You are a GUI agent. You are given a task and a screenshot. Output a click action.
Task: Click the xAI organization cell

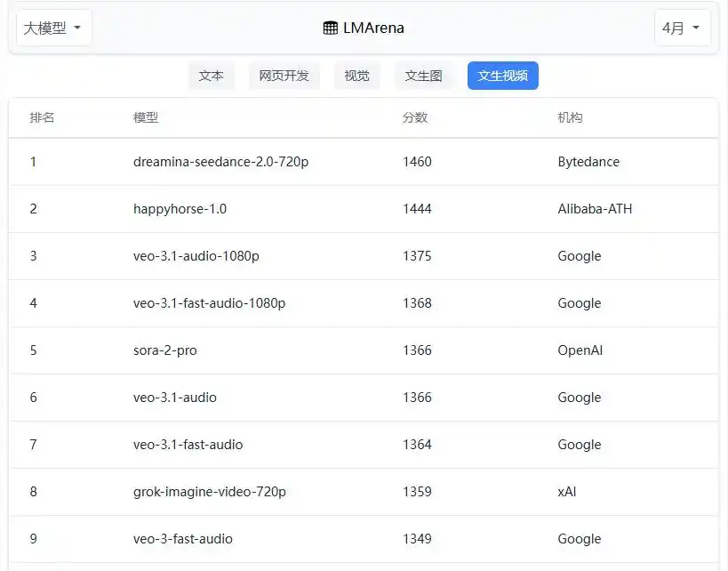click(567, 492)
